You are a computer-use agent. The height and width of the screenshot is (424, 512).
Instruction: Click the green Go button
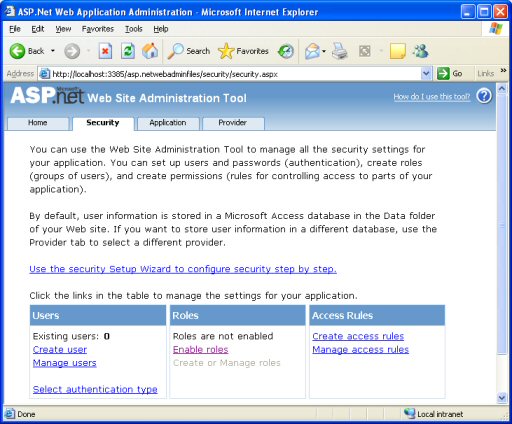point(450,74)
